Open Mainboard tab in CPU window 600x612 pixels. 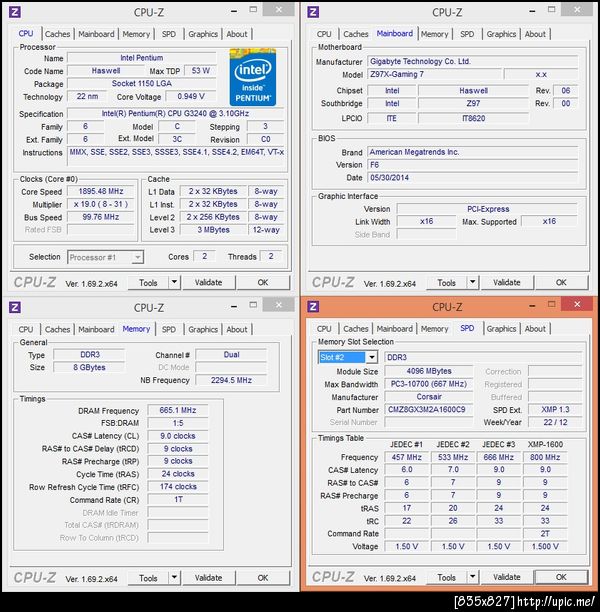[x=96, y=34]
